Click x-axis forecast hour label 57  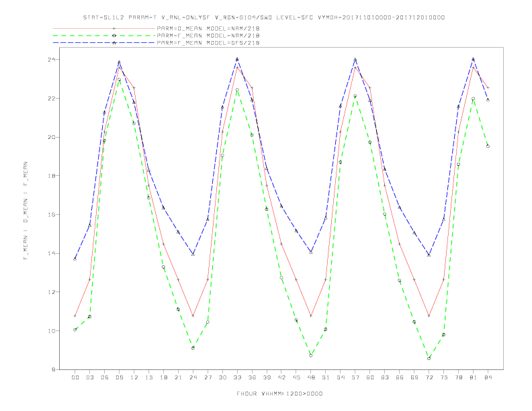(355, 377)
